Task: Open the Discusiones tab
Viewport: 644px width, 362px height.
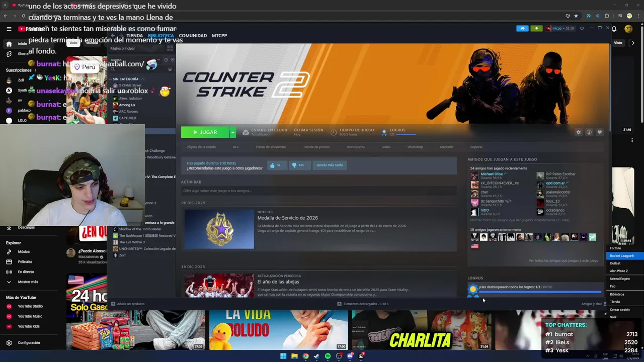Action: (356, 147)
